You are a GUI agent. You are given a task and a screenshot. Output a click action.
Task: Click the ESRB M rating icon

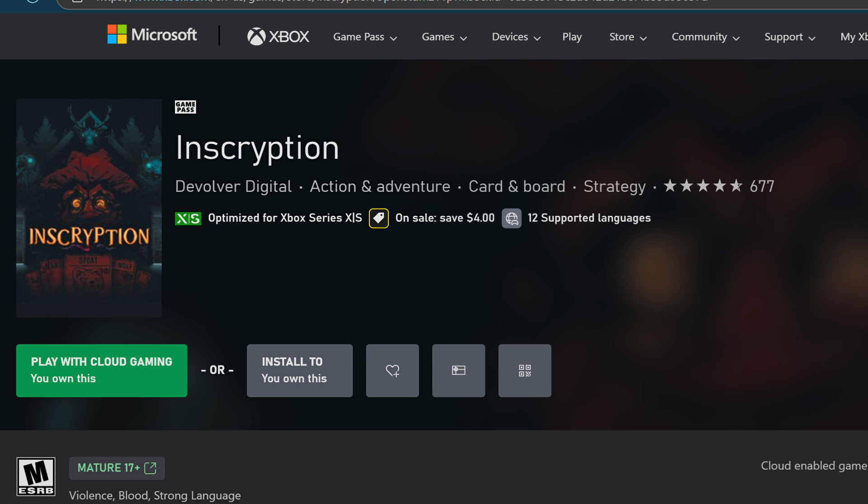pyautogui.click(x=36, y=476)
